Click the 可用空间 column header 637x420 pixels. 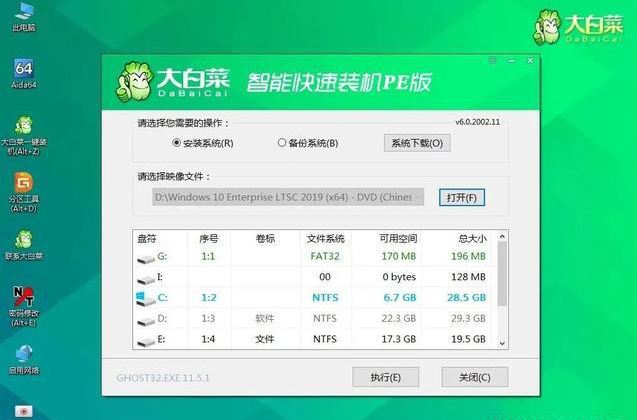(396, 239)
